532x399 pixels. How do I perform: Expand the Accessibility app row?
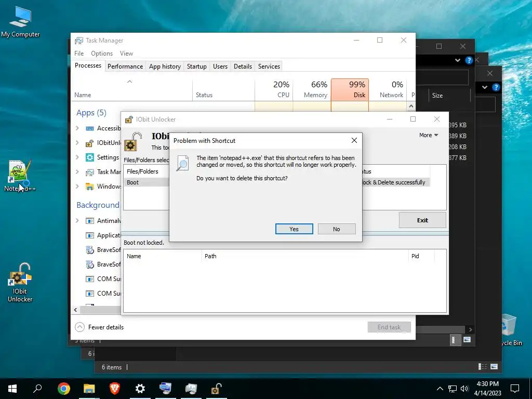(x=77, y=128)
